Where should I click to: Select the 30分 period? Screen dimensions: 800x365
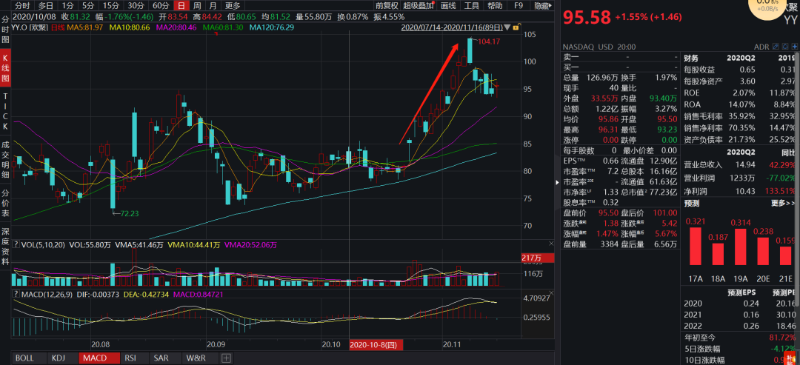[136, 6]
